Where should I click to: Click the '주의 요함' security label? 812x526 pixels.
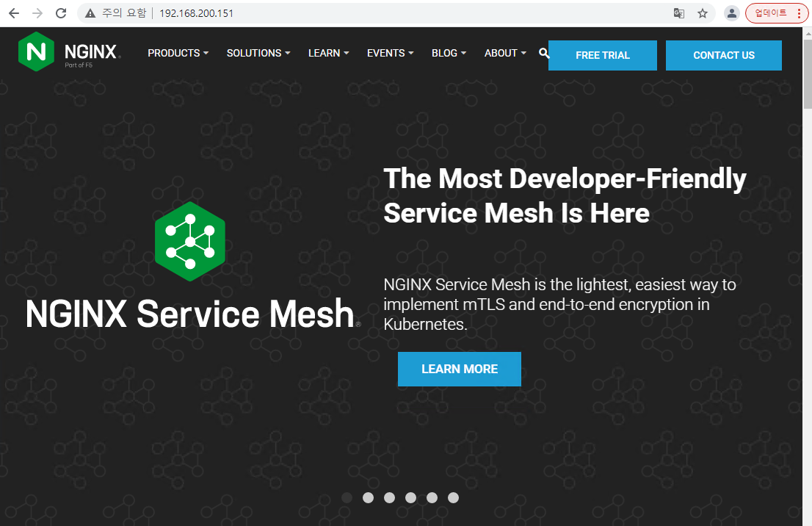point(124,13)
